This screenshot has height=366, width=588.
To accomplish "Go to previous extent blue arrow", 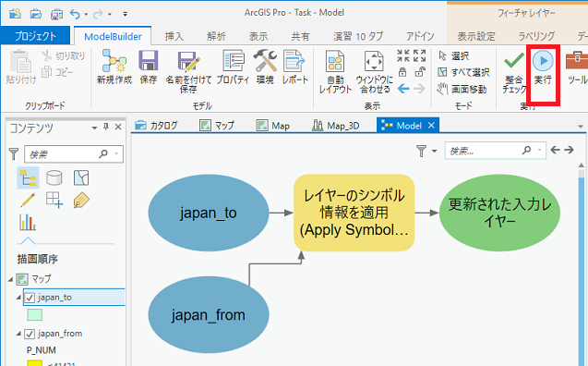I will [x=403, y=89].
